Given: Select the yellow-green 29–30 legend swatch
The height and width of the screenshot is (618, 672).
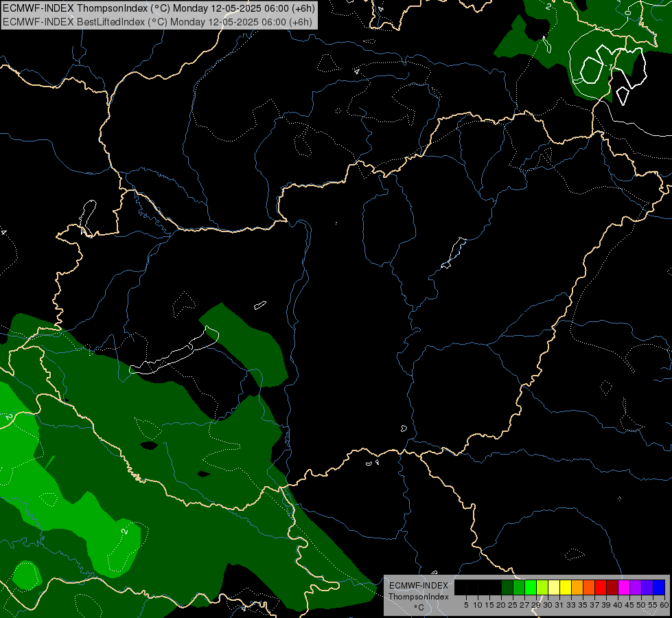Looking at the screenshot, I should 542,587.
